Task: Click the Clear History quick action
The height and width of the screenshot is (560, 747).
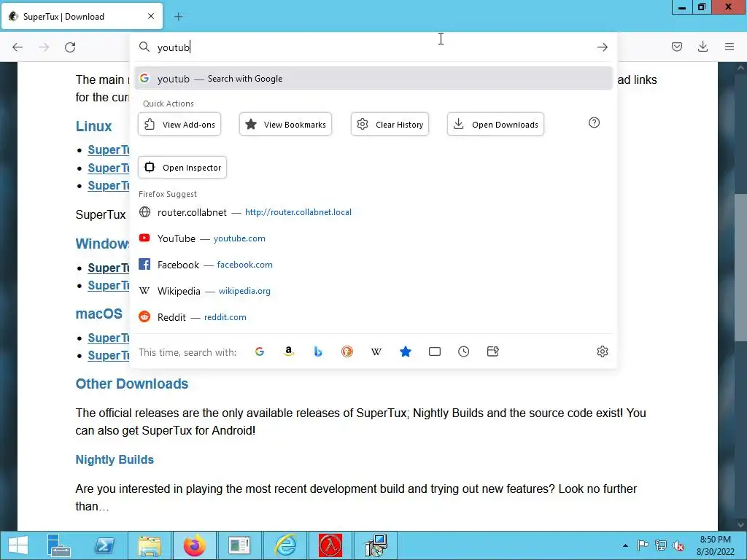Action: pos(390,124)
